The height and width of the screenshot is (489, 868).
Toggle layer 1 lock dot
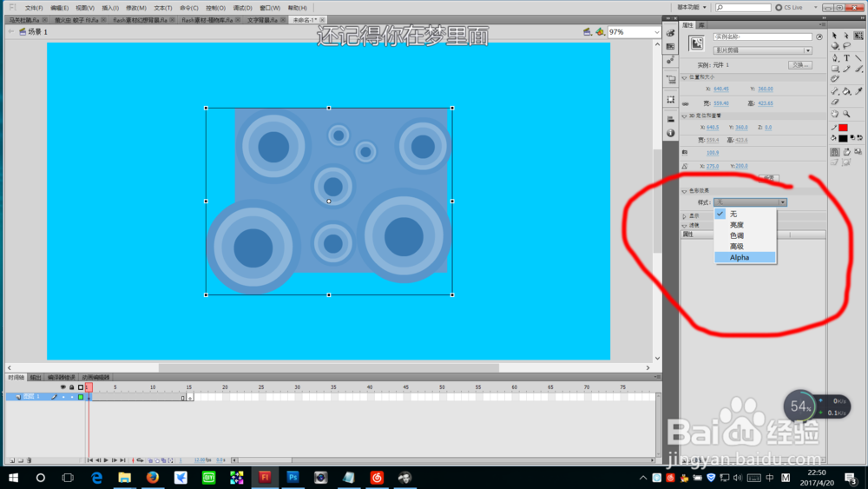(72, 397)
